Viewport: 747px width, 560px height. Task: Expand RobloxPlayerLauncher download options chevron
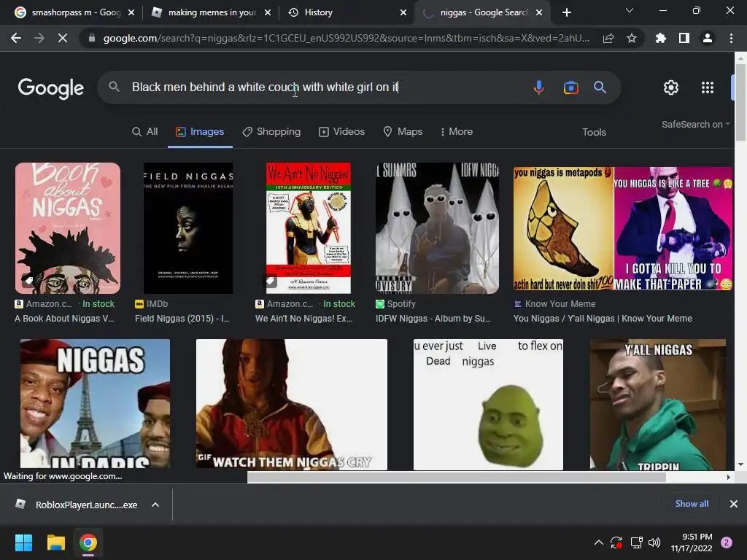click(x=155, y=505)
